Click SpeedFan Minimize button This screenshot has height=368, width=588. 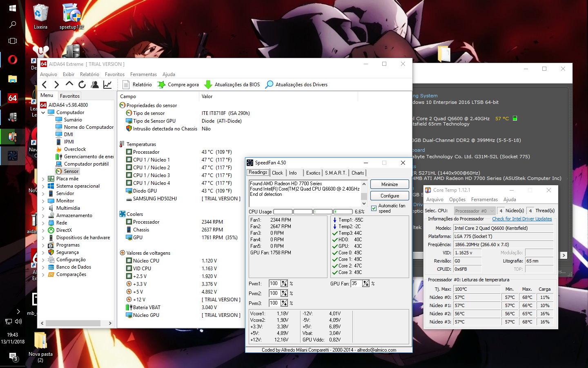click(390, 184)
